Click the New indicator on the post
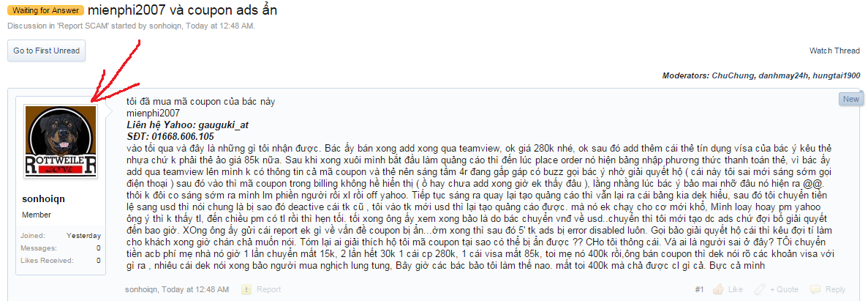This screenshot has height=301, width=868. point(850,99)
